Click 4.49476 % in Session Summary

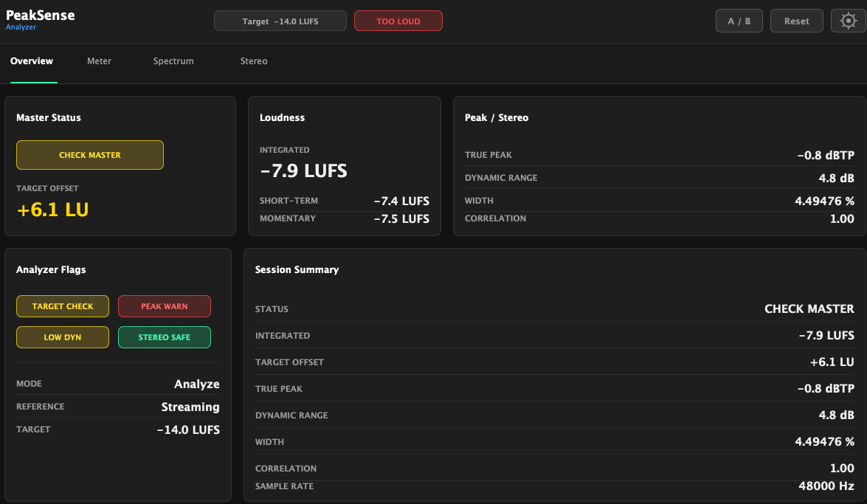click(824, 441)
